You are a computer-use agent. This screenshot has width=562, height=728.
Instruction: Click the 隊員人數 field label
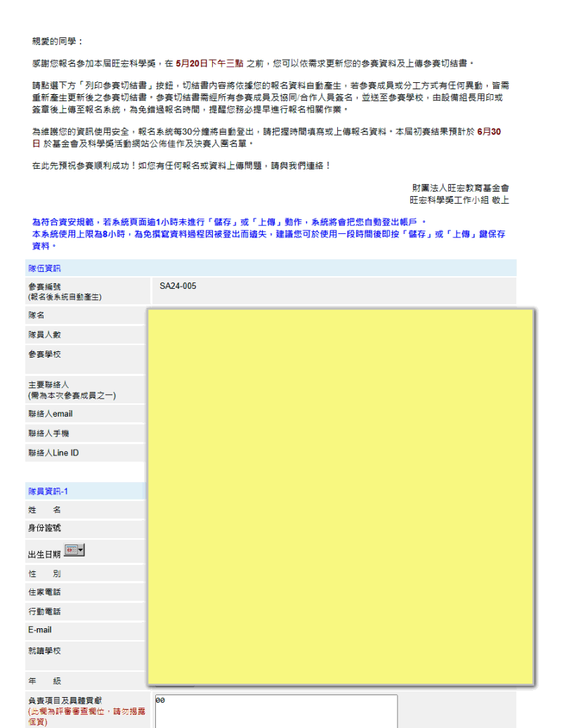tap(44, 334)
